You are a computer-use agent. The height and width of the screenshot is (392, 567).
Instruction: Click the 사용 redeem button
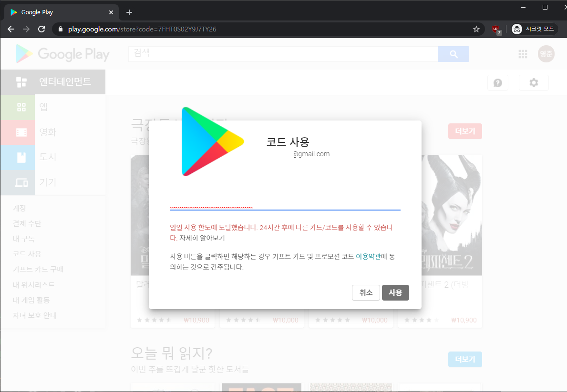tap(395, 292)
